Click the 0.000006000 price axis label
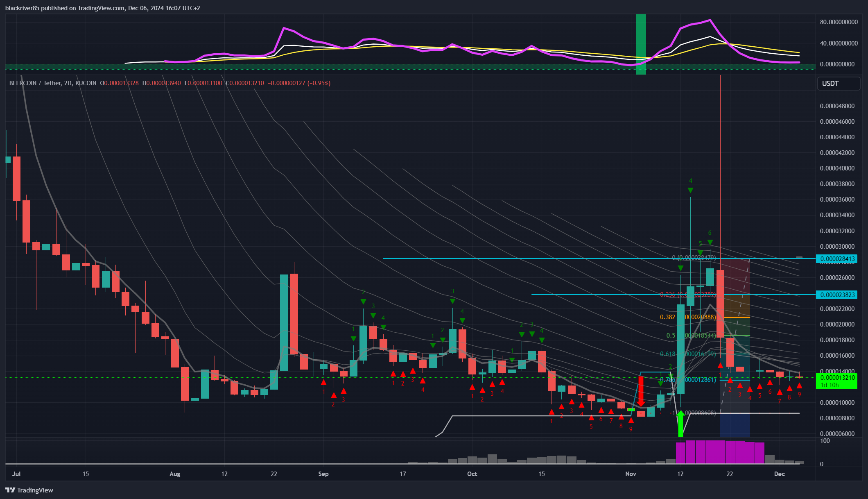The height and width of the screenshot is (499, 868). coord(837,434)
